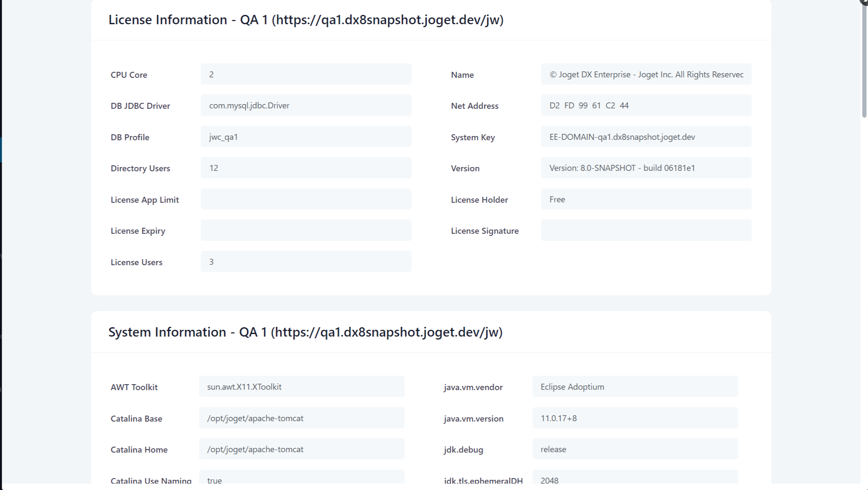Click java.vm.vendor field Eclipse Adoptium
Viewport: 868px width, 490px height.
[x=635, y=387]
